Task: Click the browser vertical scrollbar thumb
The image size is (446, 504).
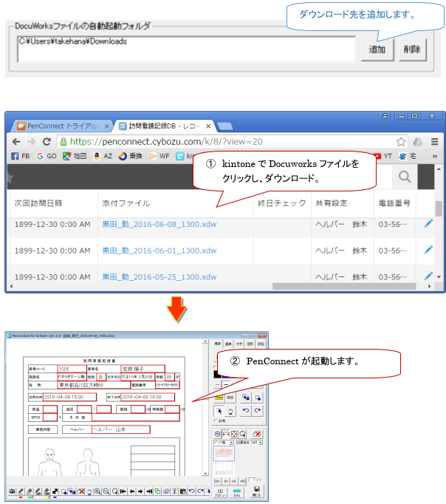Action: pos(439,208)
